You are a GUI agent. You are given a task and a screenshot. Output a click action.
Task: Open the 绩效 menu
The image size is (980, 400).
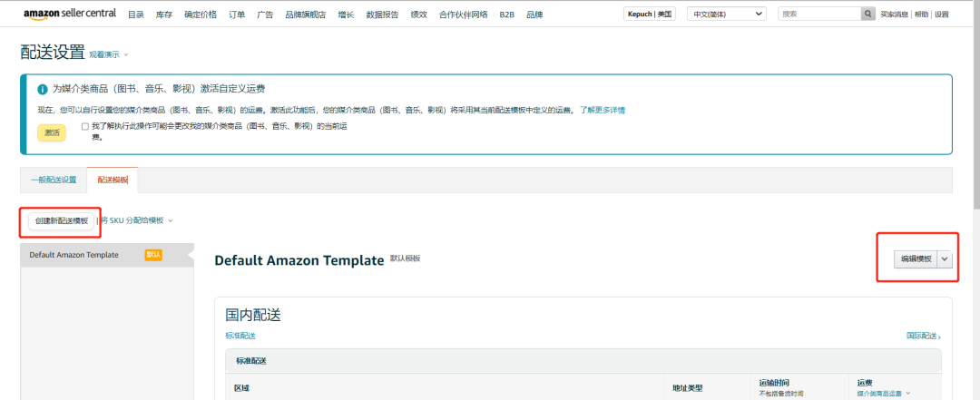pyautogui.click(x=418, y=15)
